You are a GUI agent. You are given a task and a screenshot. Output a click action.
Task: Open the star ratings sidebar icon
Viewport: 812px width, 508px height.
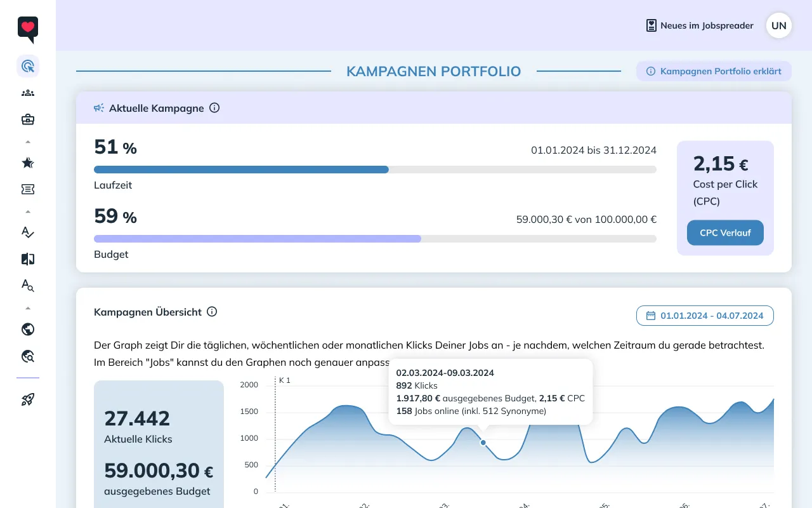pos(28,163)
